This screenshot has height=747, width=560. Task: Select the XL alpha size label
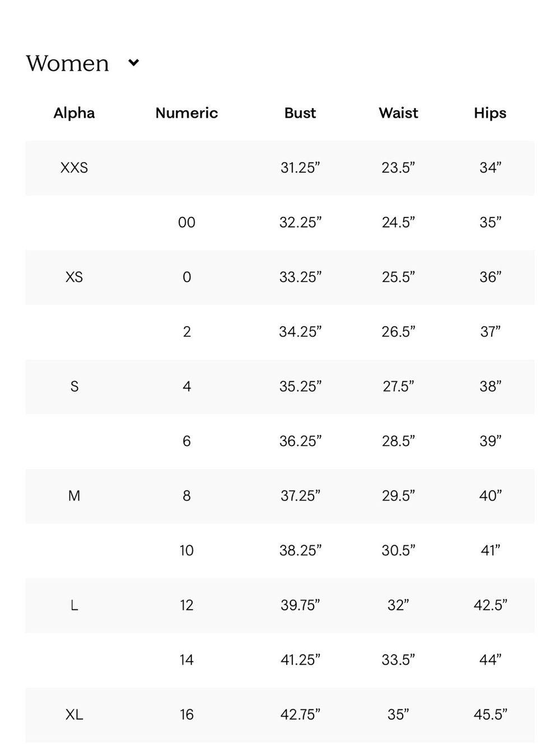pyautogui.click(x=74, y=714)
